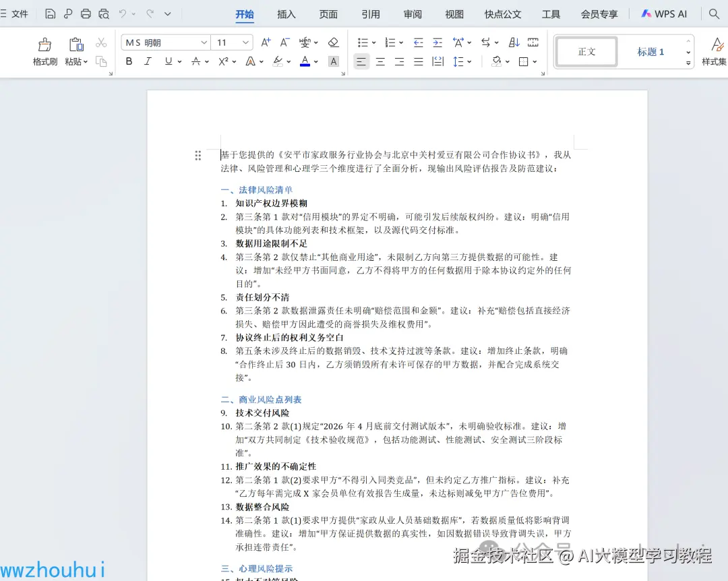Toggle Superscript X² formatting
The height and width of the screenshot is (581, 728).
point(223,61)
